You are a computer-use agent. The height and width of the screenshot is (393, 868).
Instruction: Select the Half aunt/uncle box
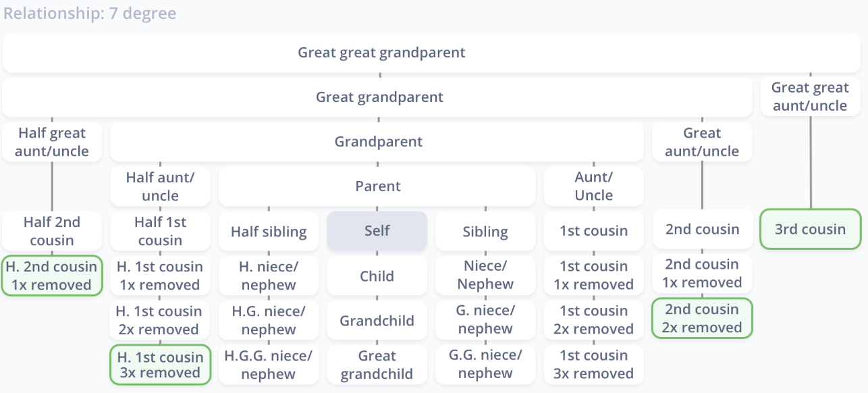[160, 186]
